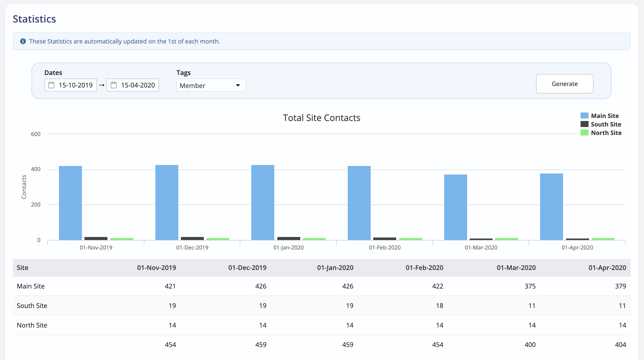Click the Main Site blue legend swatch
This screenshot has width=644, height=360.
point(584,115)
